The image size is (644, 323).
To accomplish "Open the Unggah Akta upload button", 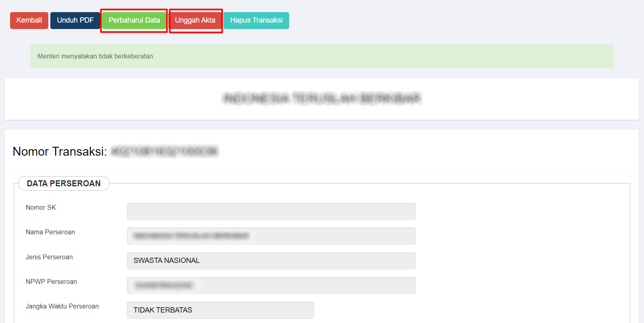I will point(195,20).
